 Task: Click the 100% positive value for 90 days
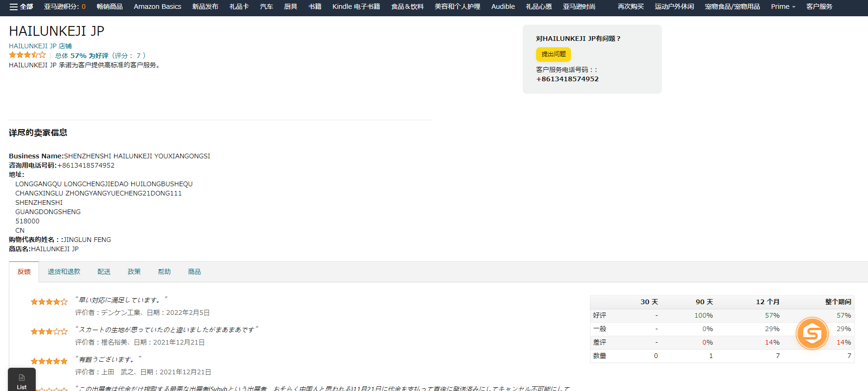click(x=704, y=315)
